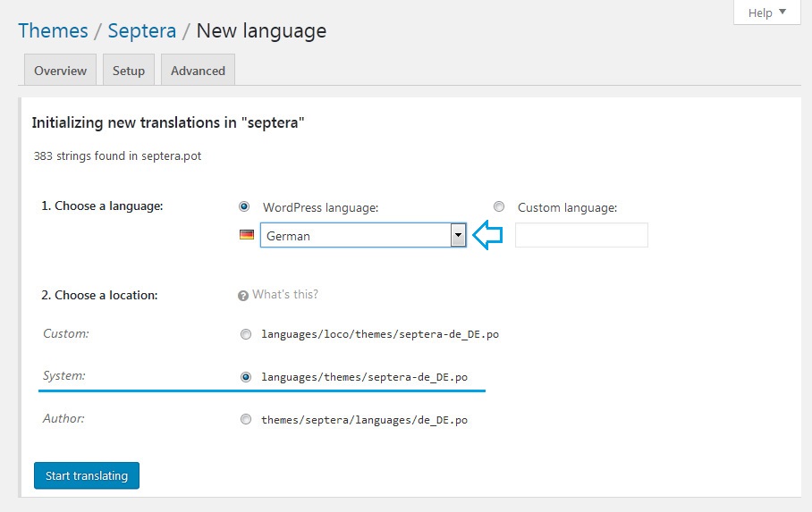Click the German flag icon

point(247,234)
